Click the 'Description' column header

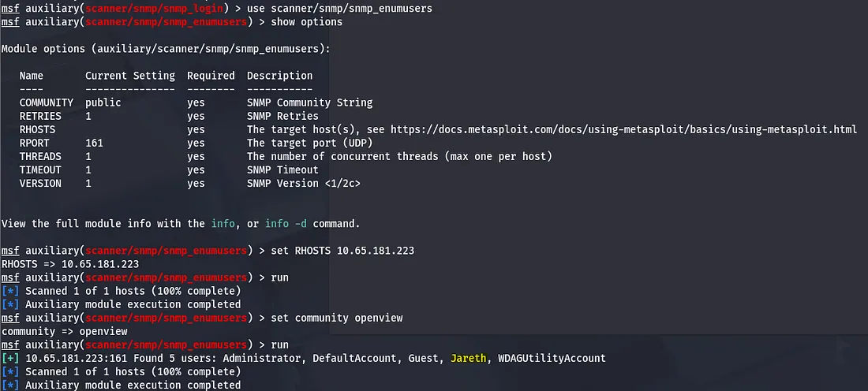point(279,76)
